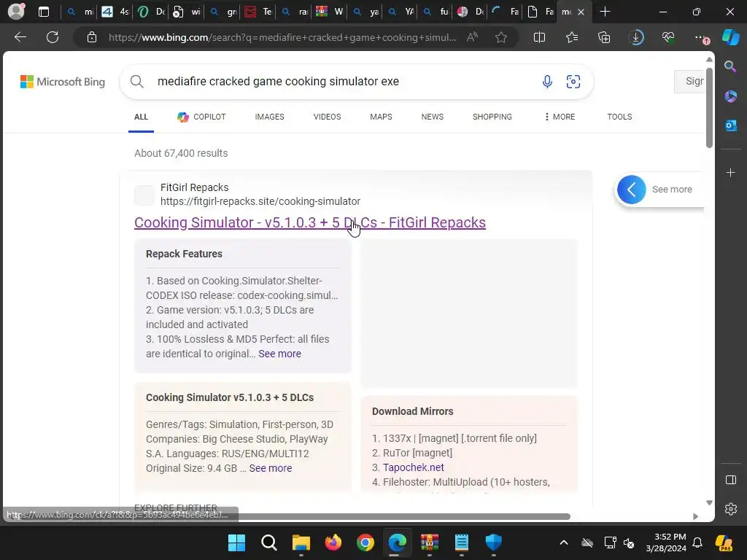Switch to the WinRAR browser tab
This screenshot has width=747, height=560.
point(329,12)
